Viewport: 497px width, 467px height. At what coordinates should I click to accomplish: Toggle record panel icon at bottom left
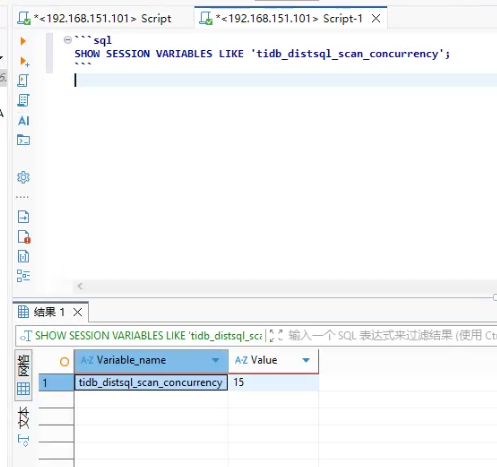[x=23, y=441]
